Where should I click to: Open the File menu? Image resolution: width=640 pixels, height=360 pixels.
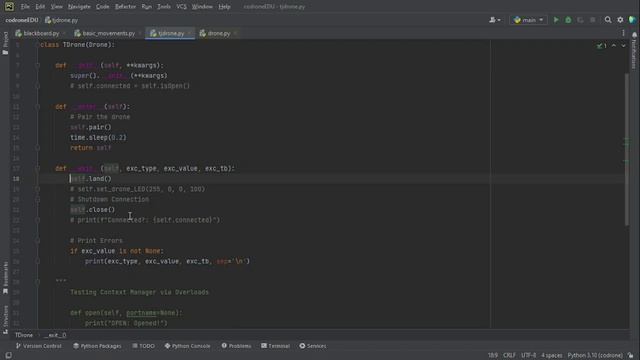click(x=25, y=7)
